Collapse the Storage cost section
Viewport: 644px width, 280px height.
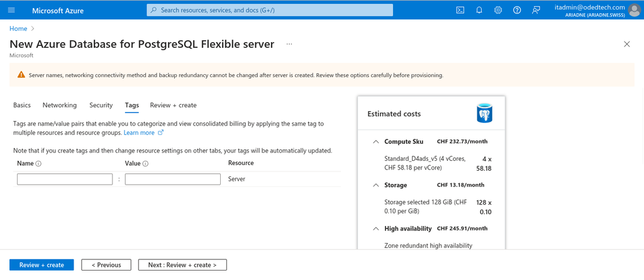coord(375,185)
